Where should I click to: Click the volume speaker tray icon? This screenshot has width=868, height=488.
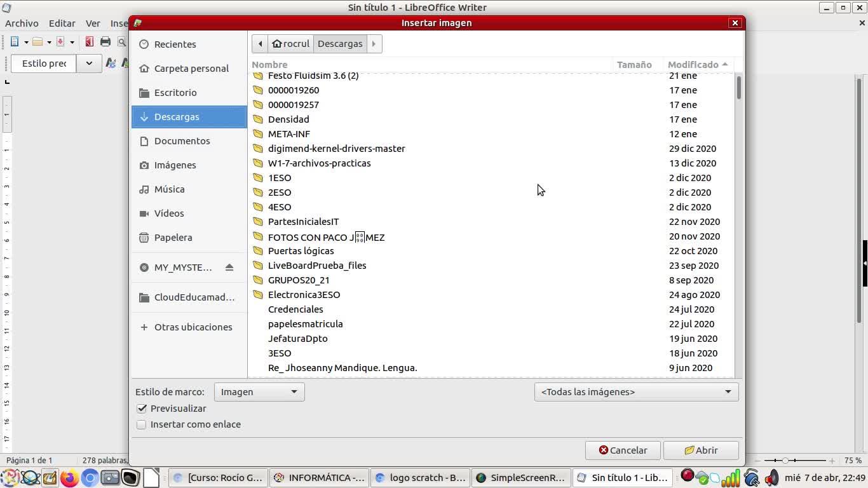tap(772, 478)
